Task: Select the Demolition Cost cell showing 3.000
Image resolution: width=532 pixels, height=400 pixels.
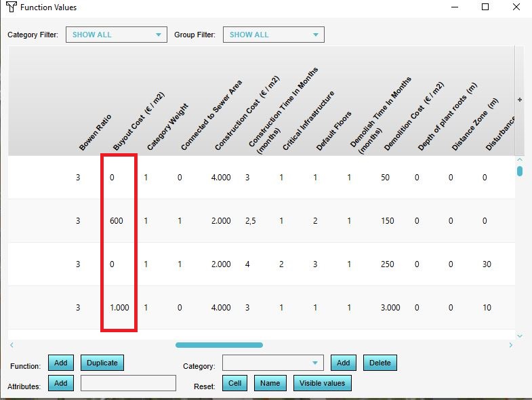Action: click(x=390, y=307)
